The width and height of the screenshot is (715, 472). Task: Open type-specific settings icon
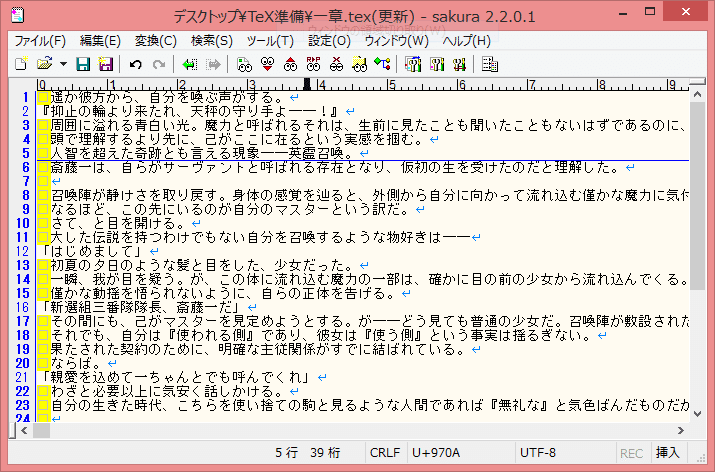437,64
